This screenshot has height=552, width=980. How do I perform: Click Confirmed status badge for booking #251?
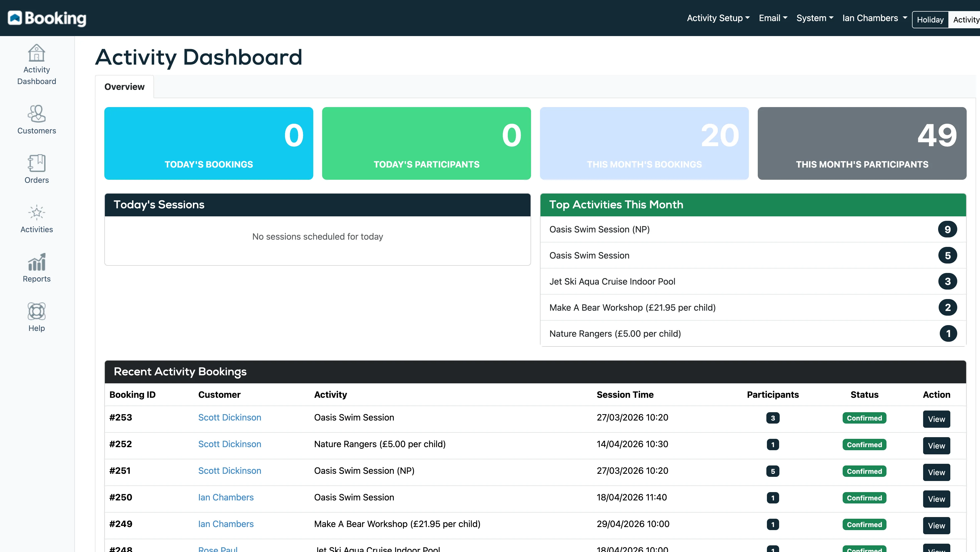tap(864, 471)
